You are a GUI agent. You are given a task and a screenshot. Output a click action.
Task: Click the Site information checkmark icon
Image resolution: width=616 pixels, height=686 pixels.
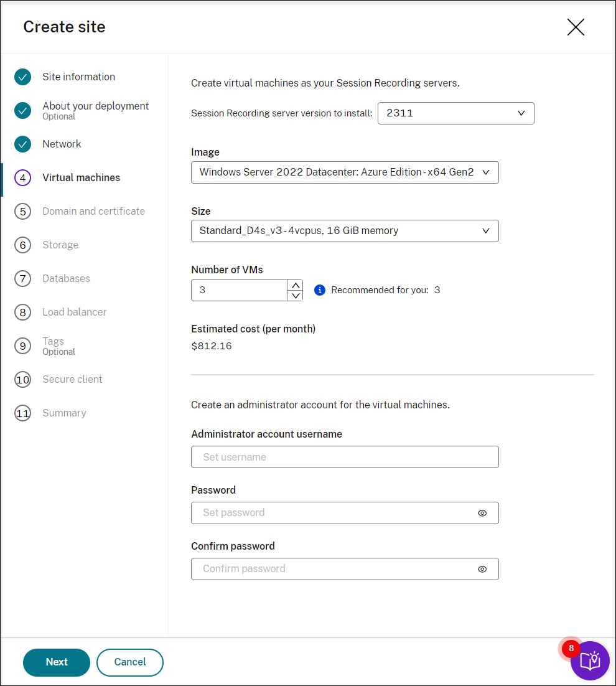point(22,77)
